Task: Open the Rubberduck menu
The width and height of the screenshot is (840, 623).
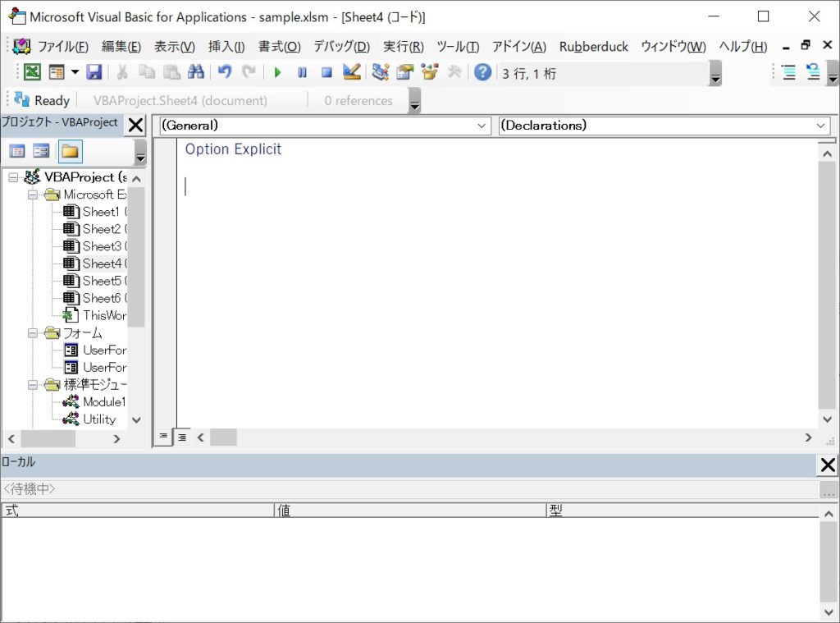Action: click(593, 47)
